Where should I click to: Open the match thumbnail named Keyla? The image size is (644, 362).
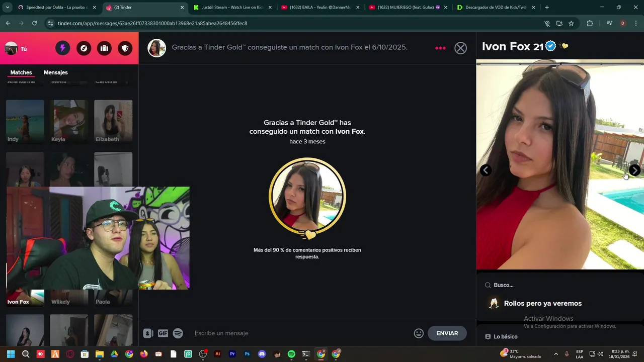pyautogui.click(x=69, y=121)
